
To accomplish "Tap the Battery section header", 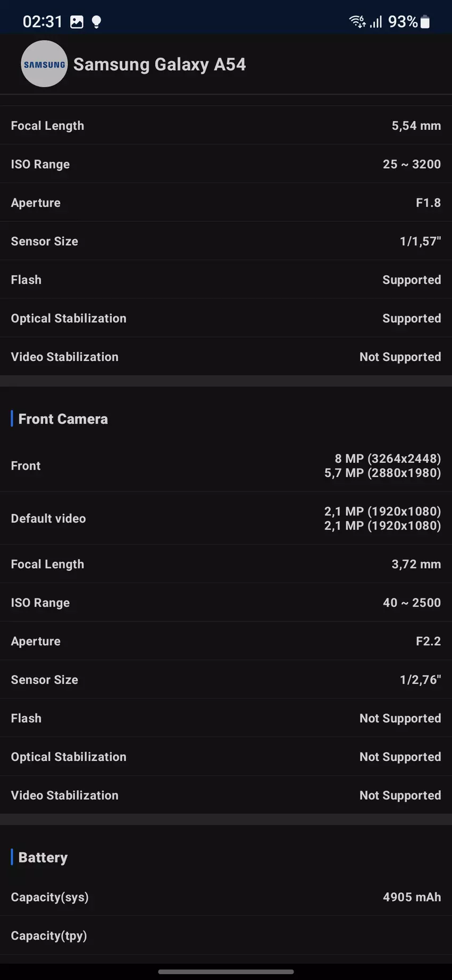I will (x=43, y=858).
